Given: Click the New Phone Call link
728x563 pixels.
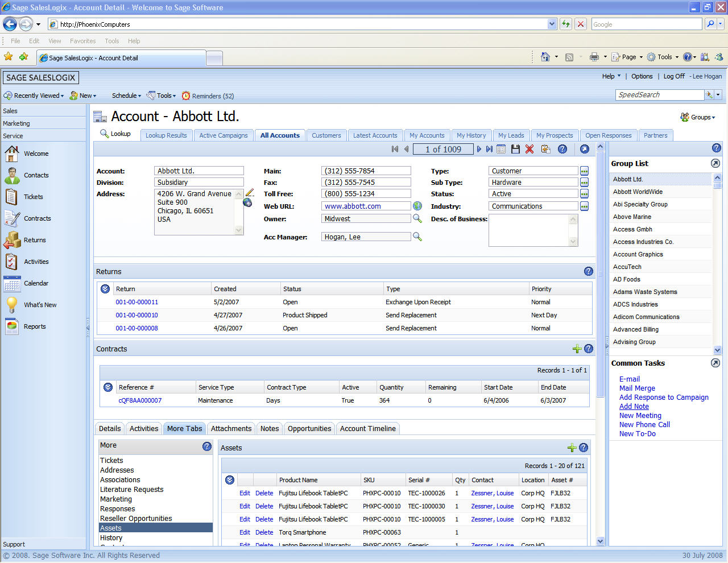Looking at the screenshot, I should (644, 425).
